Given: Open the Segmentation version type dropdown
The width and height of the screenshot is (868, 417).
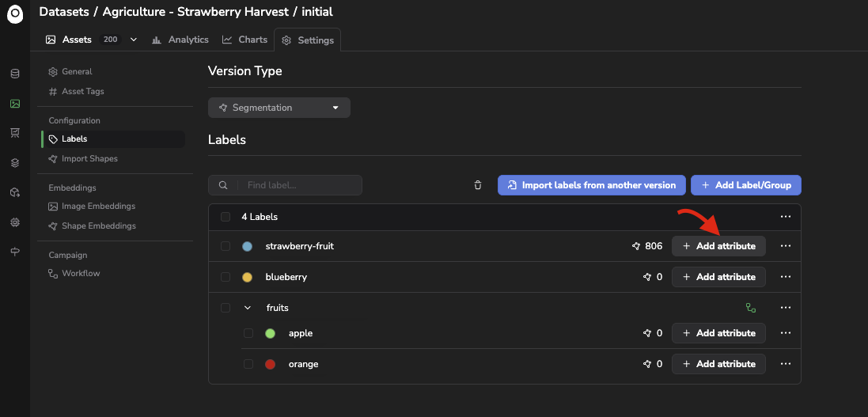Looking at the screenshot, I should tap(279, 108).
